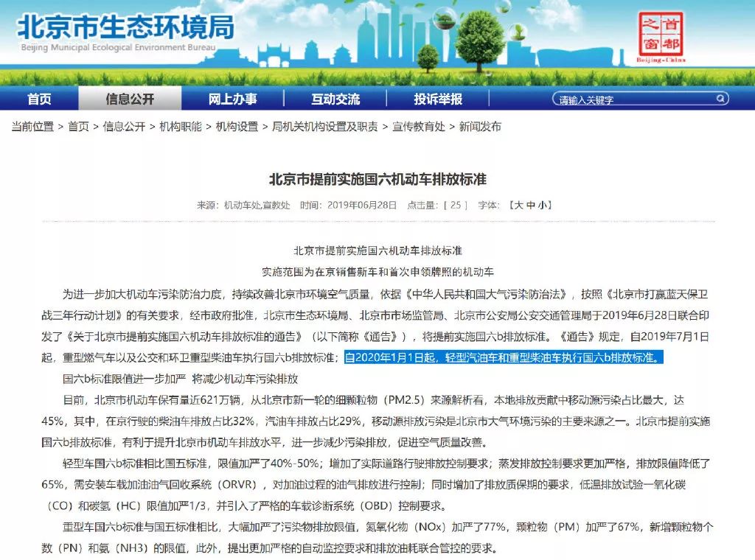This screenshot has width=755, height=560.
Task: Open 机构职能 breadcrumb link
Action: [181, 127]
